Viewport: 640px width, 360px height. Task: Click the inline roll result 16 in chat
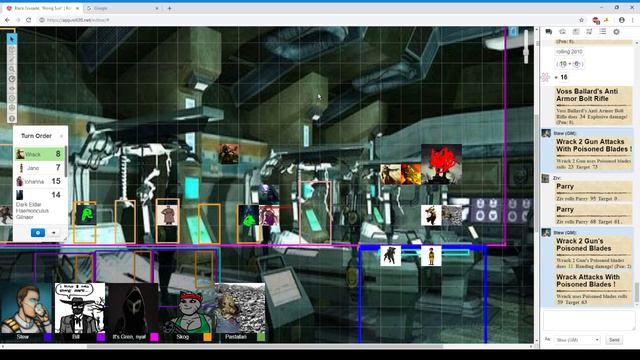564,77
